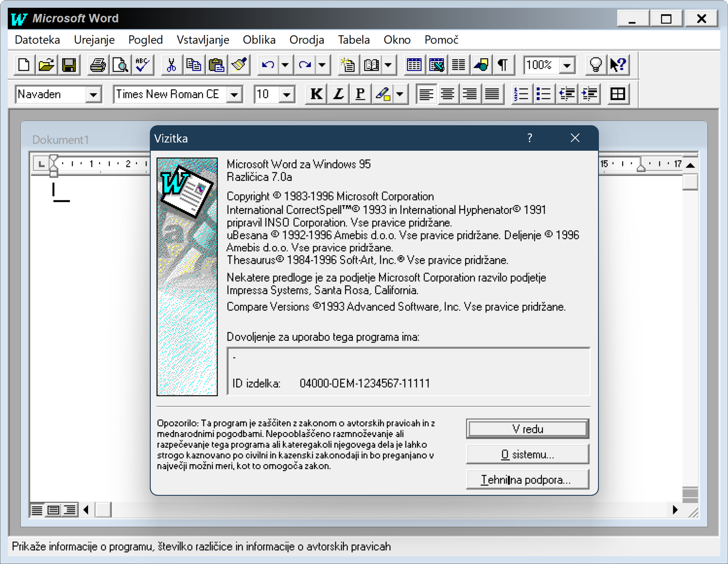Confirm the dialog with V redu

tap(528, 429)
